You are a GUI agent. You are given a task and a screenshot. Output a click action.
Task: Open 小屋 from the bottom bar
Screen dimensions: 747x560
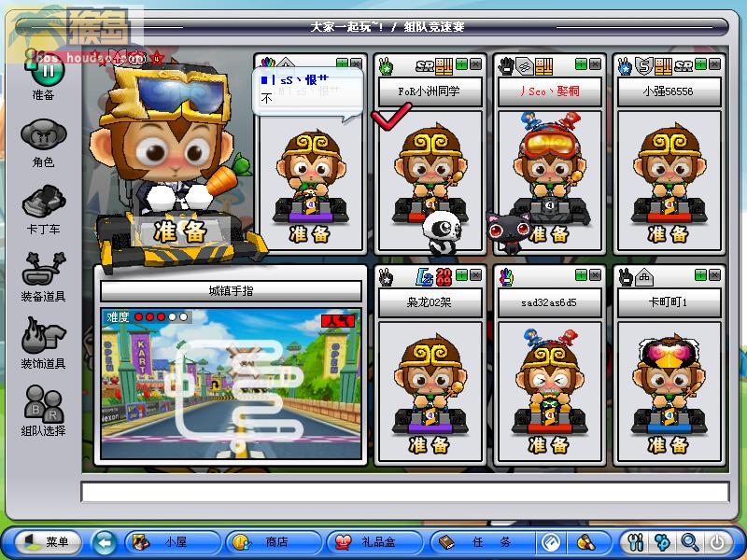(173, 542)
